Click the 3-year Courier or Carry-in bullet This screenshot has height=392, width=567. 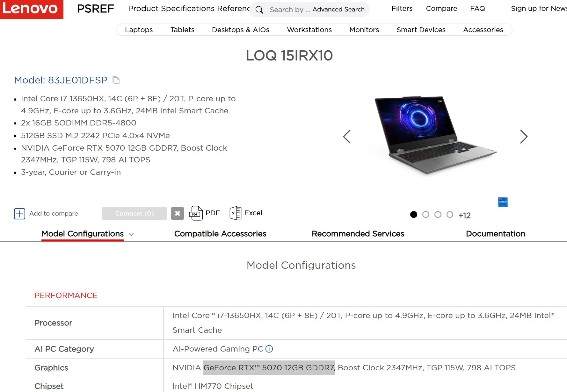coord(71,172)
